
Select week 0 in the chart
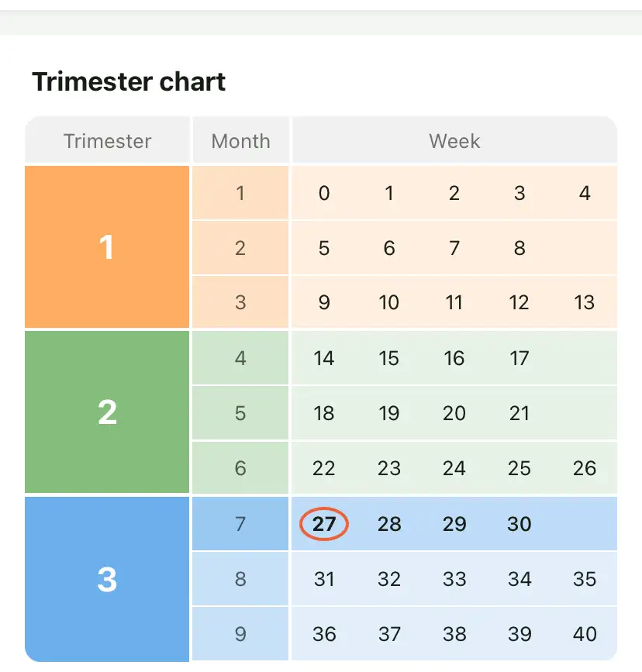point(324,193)
